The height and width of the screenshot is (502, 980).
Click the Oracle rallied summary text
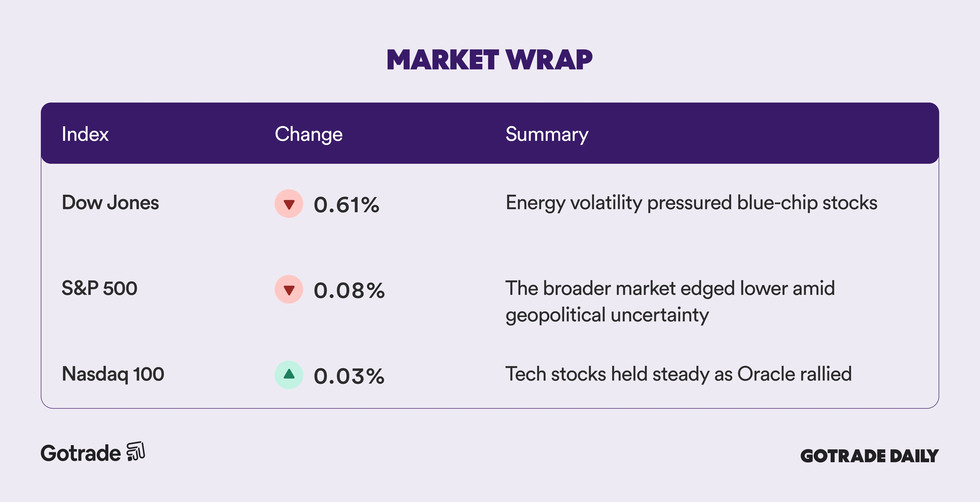678,374
